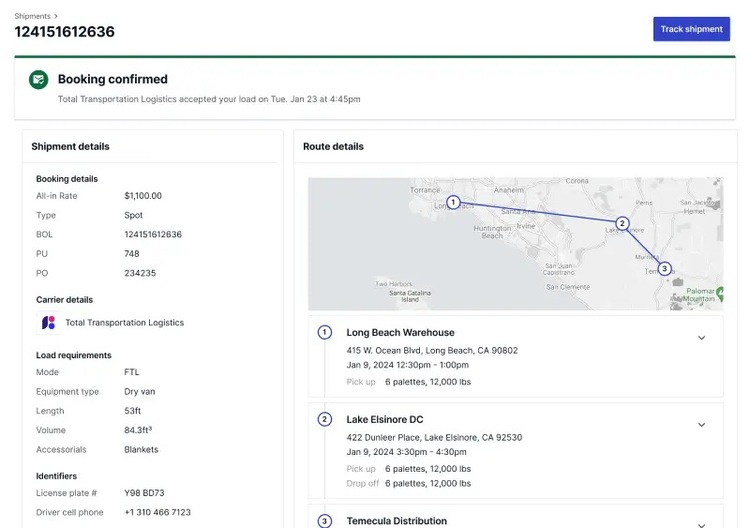Viewport: 750px width, 528px height.
Task: Click the Total Transportation Logistics carrier logo
Action: coord(48,323)
